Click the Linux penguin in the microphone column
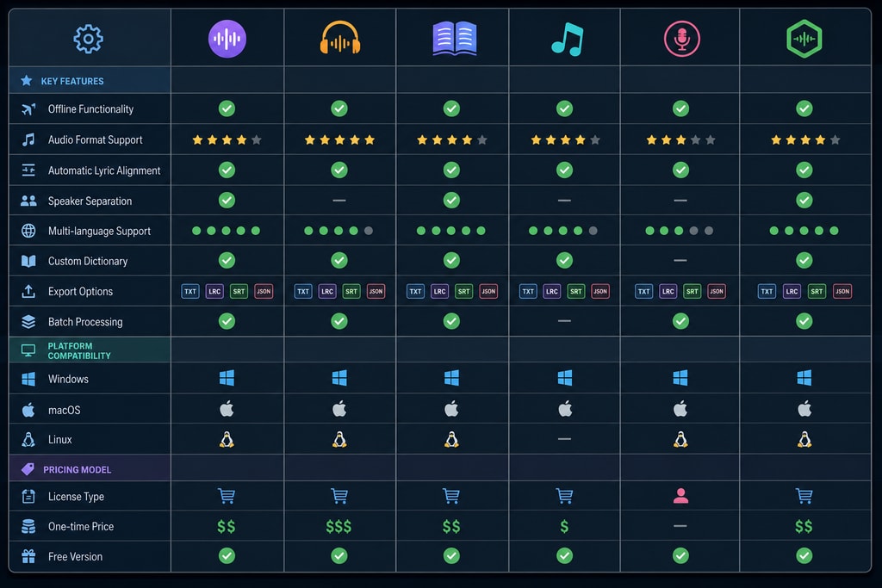This screenshot has height=588, width=882. tap(680, 439)
